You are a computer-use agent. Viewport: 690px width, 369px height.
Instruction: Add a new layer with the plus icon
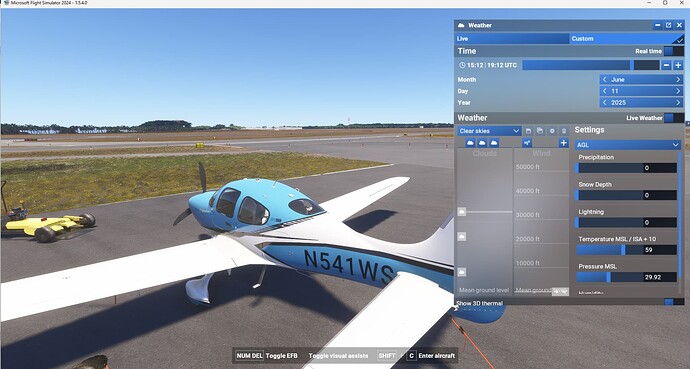click(563, 143)
